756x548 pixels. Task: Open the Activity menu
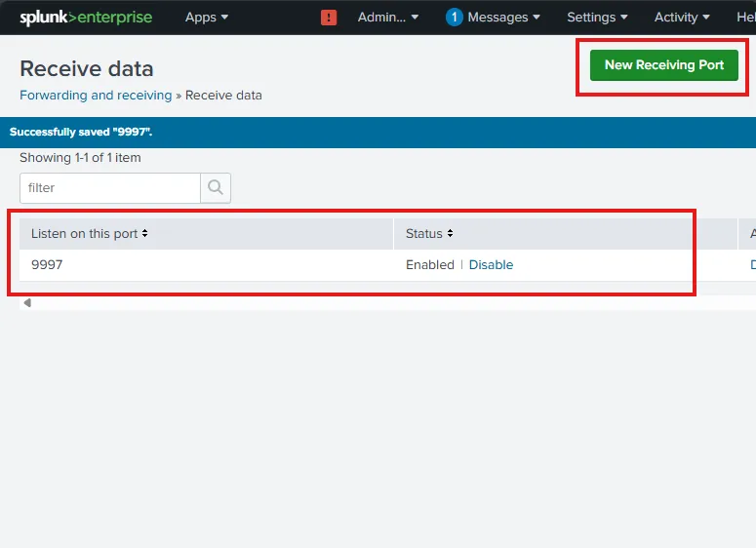click(682, 18)
